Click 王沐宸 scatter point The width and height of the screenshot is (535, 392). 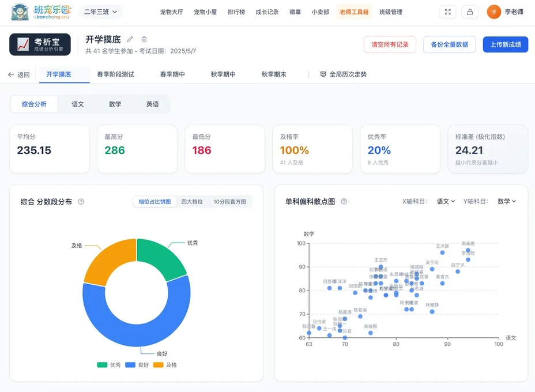442,253
